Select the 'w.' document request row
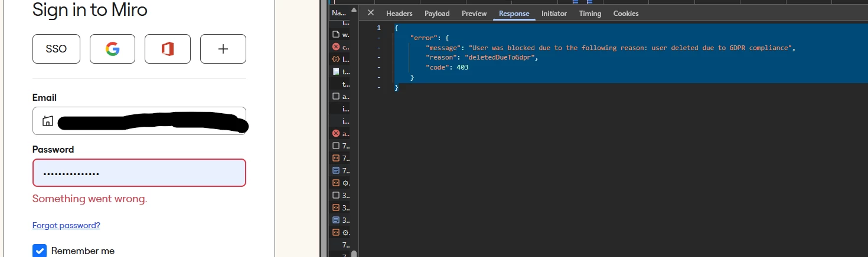Screen dimensions: 868x257 341,34
